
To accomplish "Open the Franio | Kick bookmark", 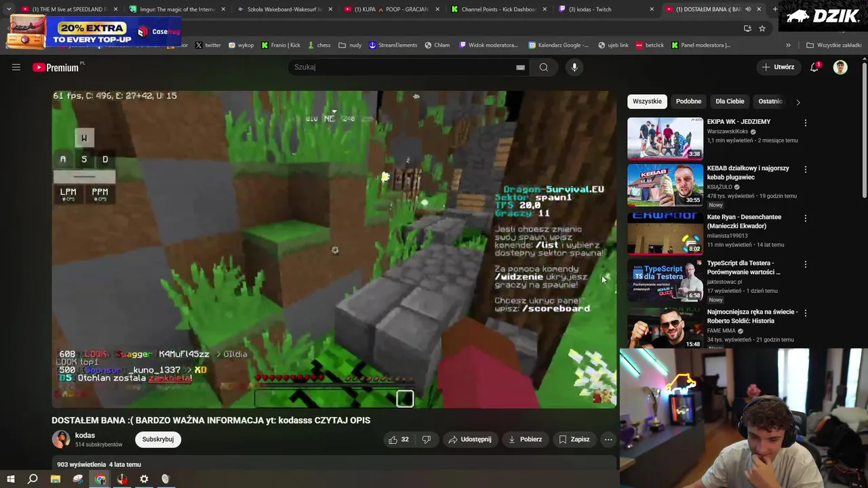I will pyautogui.click(x=280, y=45).
